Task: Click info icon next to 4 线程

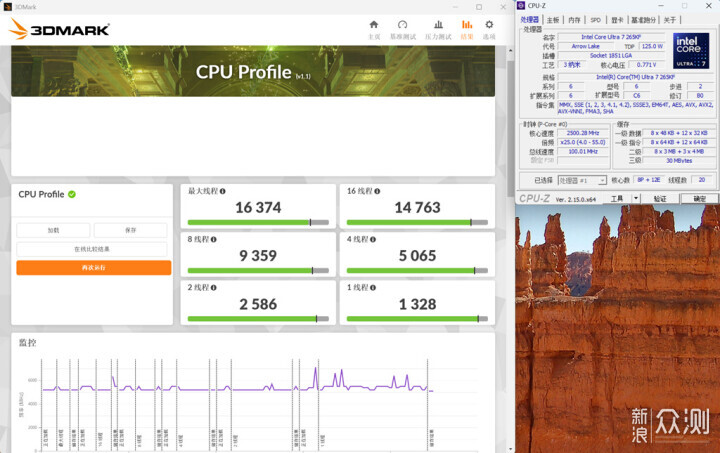Action: 373,239
